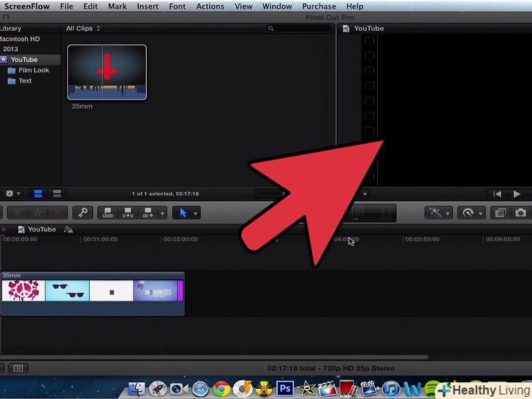Image resolution: width=532 pixels, height=399 pixels.
Task: Open the Help menu
Action: (354, 6)
